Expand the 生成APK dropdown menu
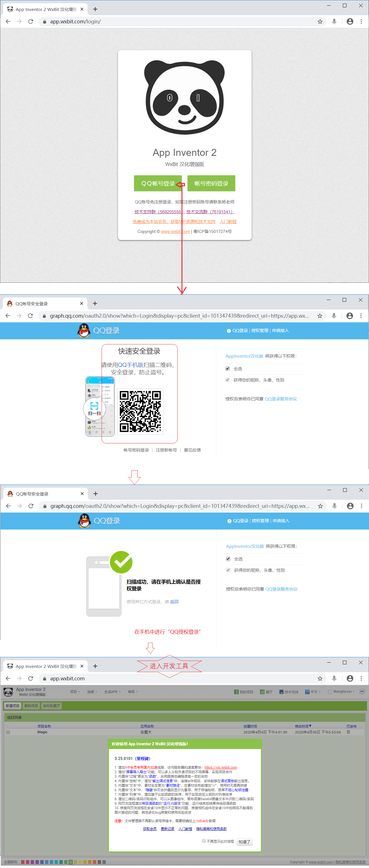 click(x=112, y=692)
